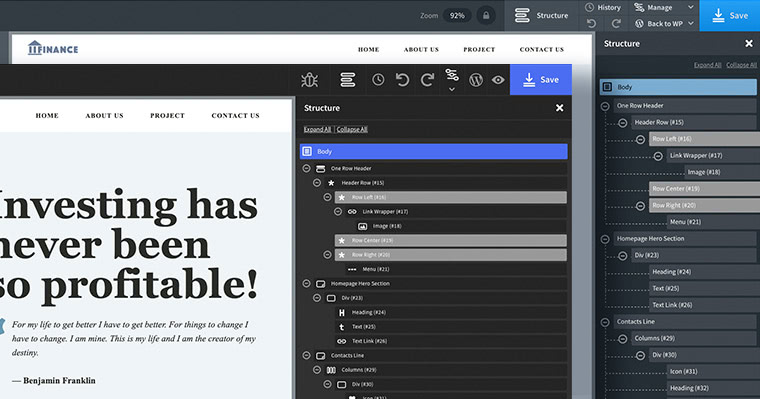Click Collapse All in the front Structure panel
This screenshot has width=760, height=399.
(x=352, y=129)
